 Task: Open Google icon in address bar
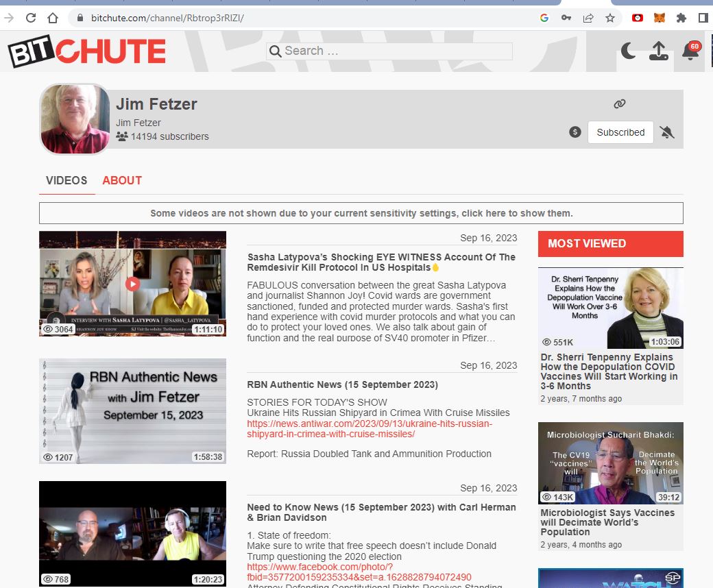pyautogui.click(x=544, y=19)
